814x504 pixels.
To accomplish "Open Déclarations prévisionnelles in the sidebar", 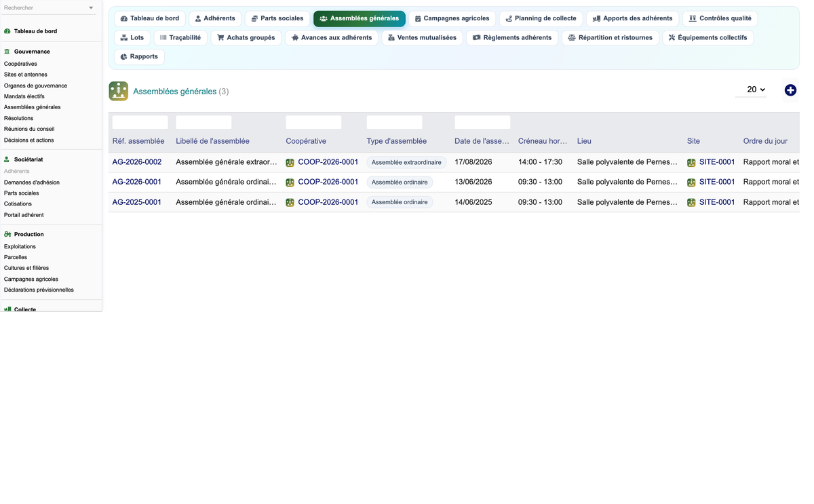I will [x=39, y=290].
